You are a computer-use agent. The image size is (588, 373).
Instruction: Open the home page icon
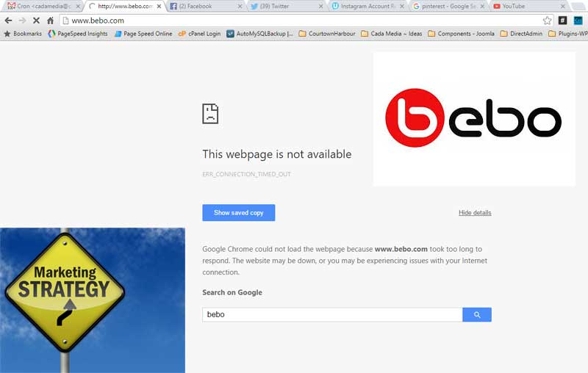pyautogui.click(x=50, y=21)
